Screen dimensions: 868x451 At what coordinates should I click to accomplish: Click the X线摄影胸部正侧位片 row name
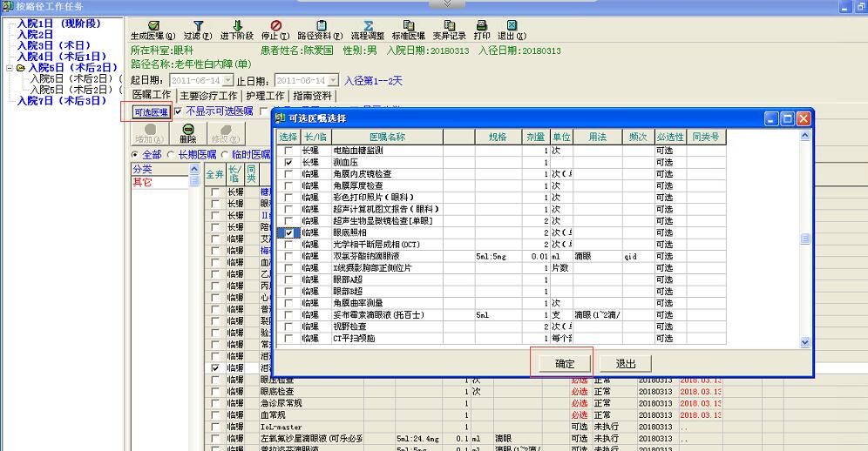coord(372,268)
